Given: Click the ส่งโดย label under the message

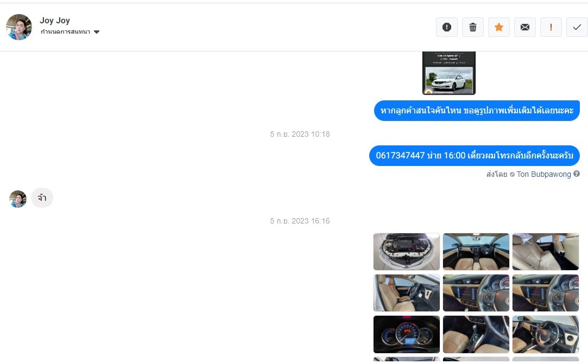Looking at the screenshot, I should pyautogui.click(x=496, y=174).
